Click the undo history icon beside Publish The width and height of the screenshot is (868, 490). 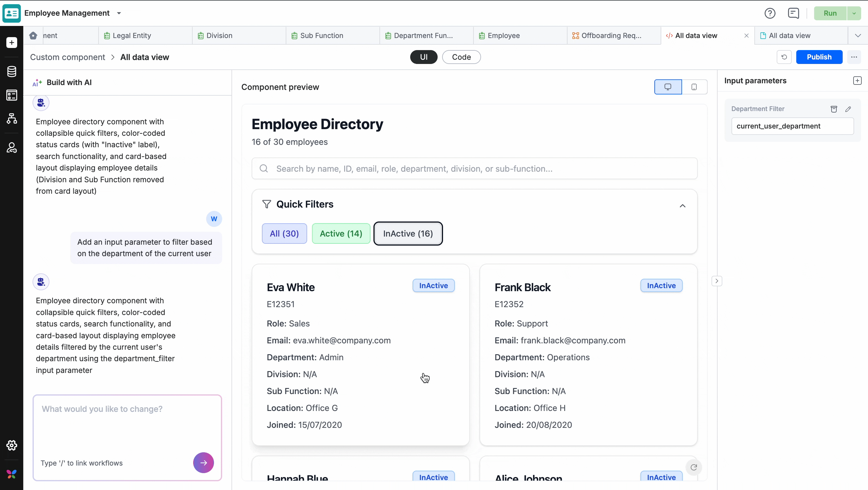pos(784,57)
